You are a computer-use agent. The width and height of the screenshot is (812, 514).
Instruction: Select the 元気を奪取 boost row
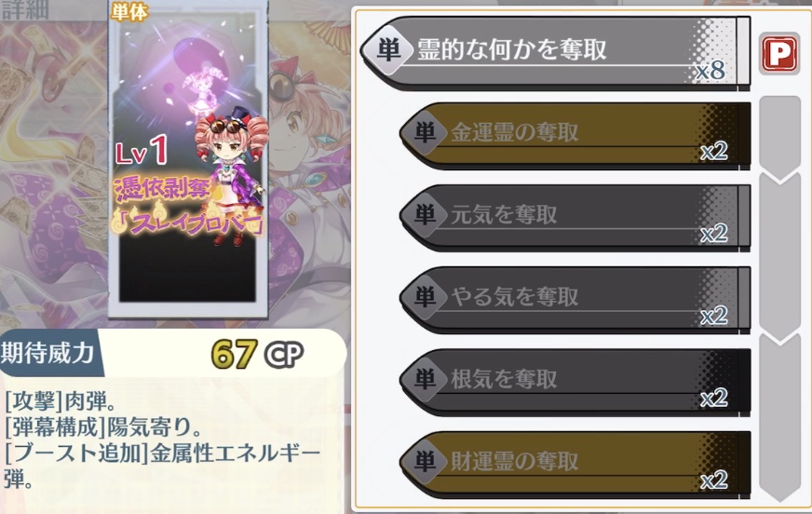click(575, 218)
